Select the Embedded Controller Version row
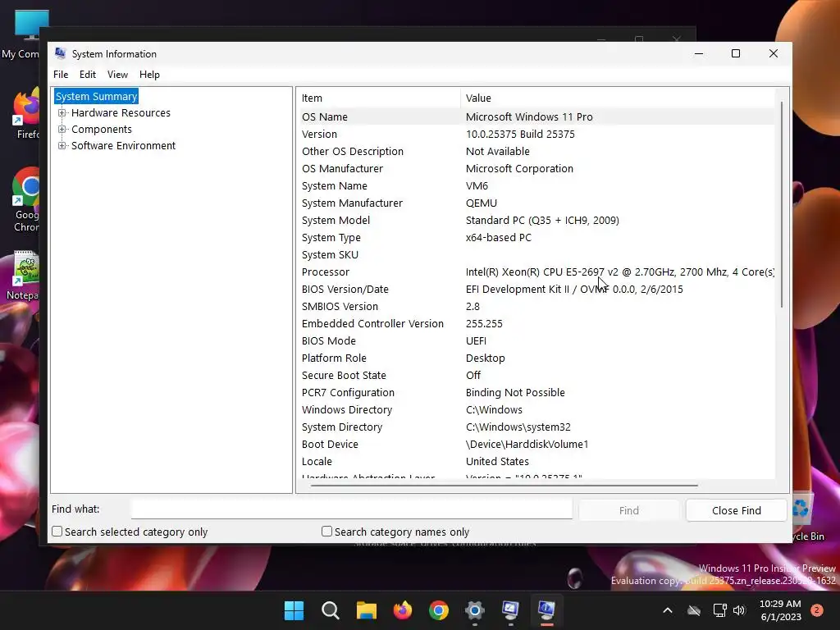Image resolution: width=840 pixels, height=630 pixels. [x=536, y=323]
